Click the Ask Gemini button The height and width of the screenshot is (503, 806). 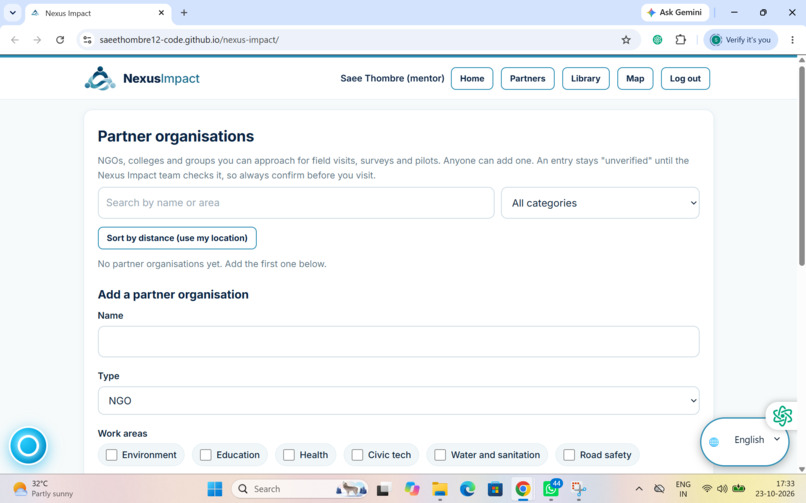pyautogui.click(x=675, y=12)
